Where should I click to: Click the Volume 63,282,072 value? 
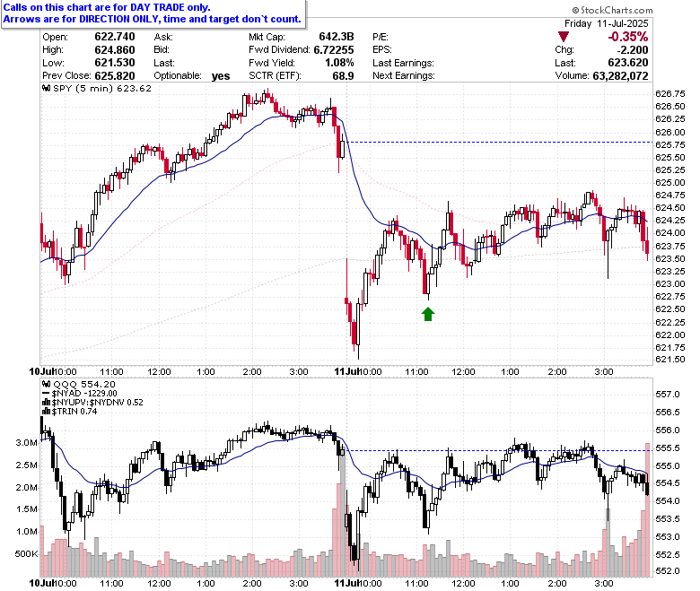tap(620, 76)
